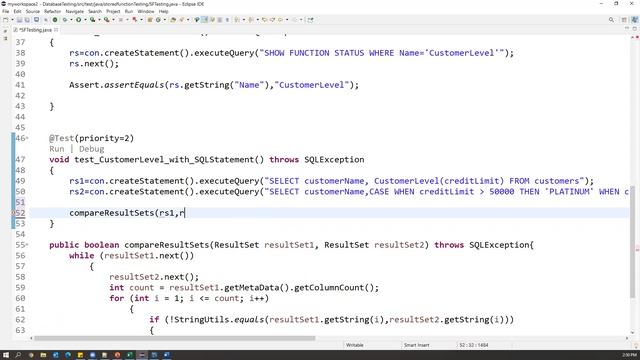Image resolution: width=640 pixels, height=360 pixels.
Task: Click the horizontal scrollbar right arrow
Action: [x=627, y=338]
